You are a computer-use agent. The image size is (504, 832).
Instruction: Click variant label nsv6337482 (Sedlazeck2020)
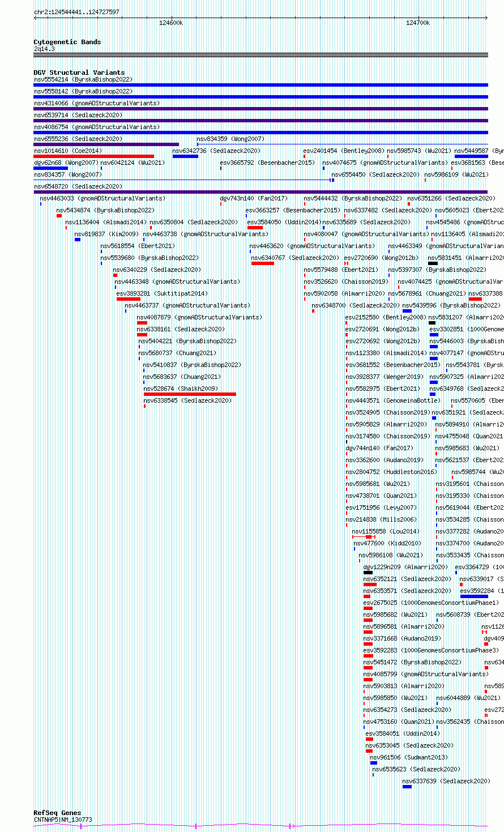pyautogui.click(x=388, y=211)
